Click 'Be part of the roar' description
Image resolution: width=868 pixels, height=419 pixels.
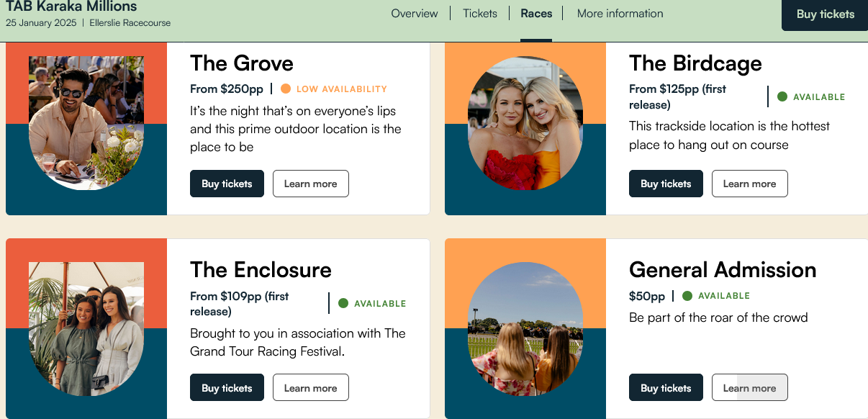[x=718, y=317]
